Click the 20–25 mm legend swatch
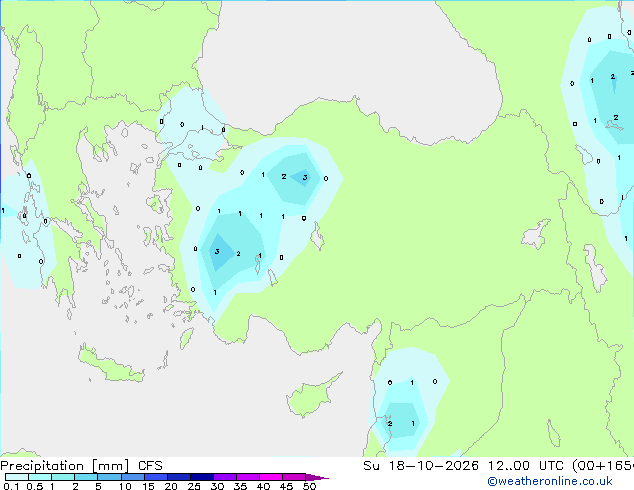The height and width of the screenshot is (490, 634). [x=179, y=477]
